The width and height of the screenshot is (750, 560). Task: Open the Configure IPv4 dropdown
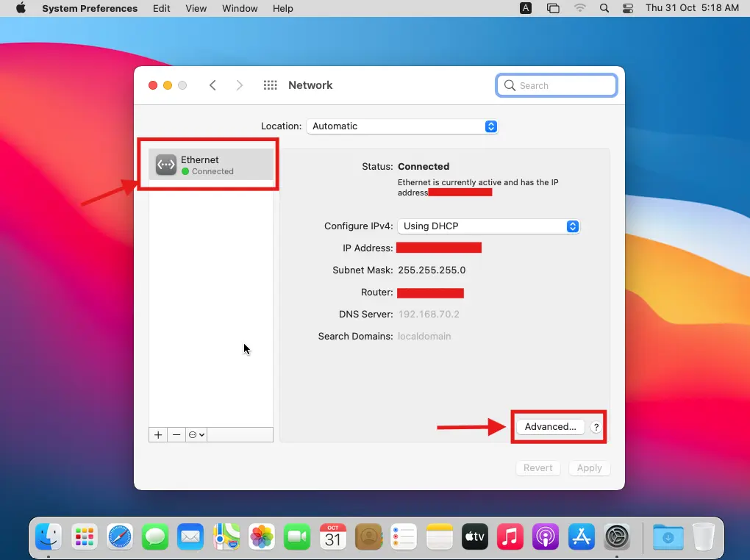pos(488,226)
